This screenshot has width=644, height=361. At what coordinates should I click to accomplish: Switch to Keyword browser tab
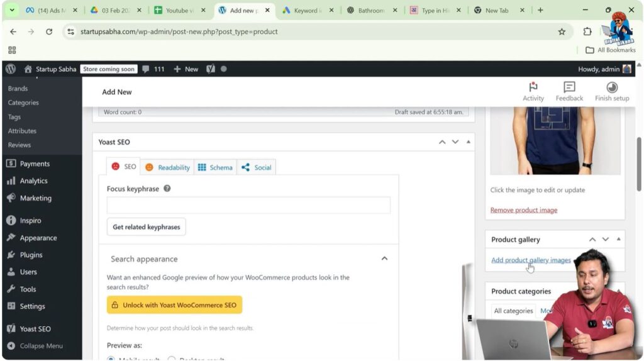click(x=308, y=10)
